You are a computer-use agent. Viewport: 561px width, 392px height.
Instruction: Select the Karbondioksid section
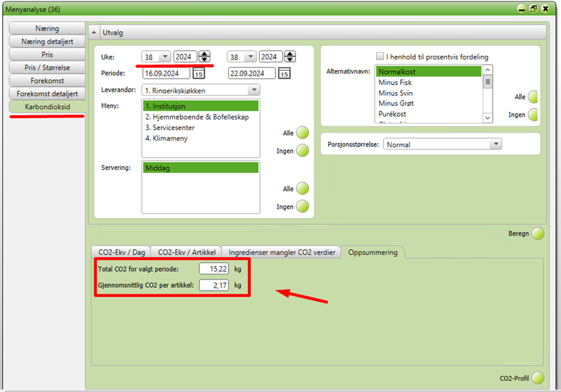47,106
